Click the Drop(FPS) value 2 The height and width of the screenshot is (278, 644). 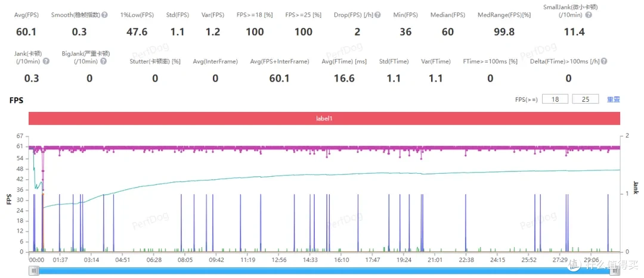pyautogui.click(x=357, y=32)
